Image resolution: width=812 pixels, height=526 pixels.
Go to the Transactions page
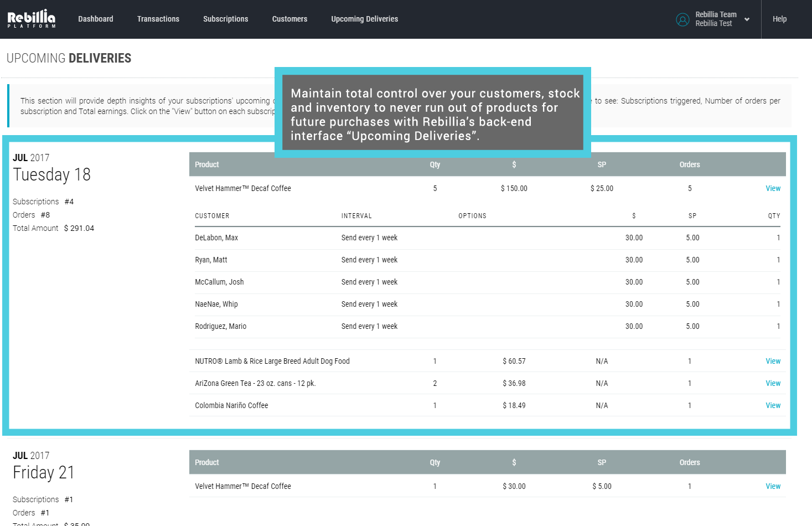158,19
